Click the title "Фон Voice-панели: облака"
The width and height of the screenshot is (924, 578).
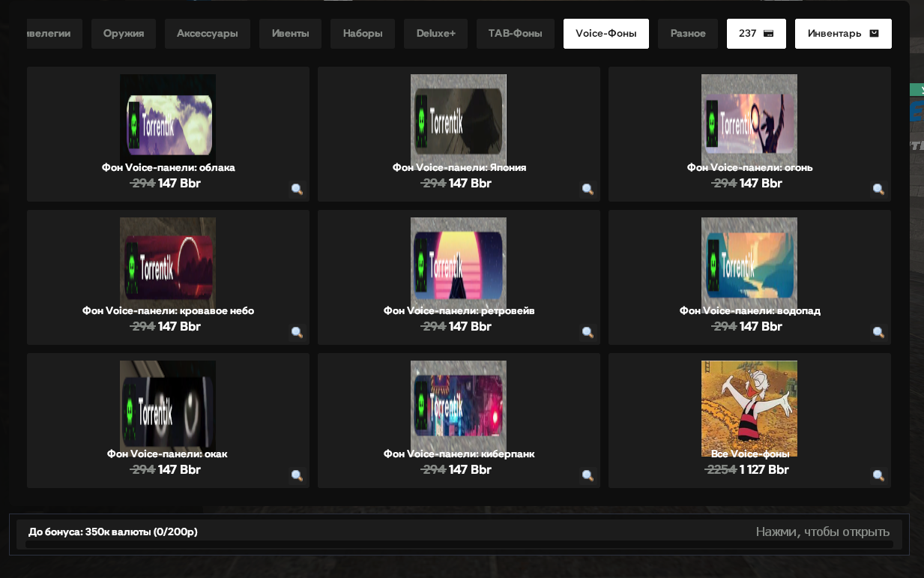[x=169, y=168]
